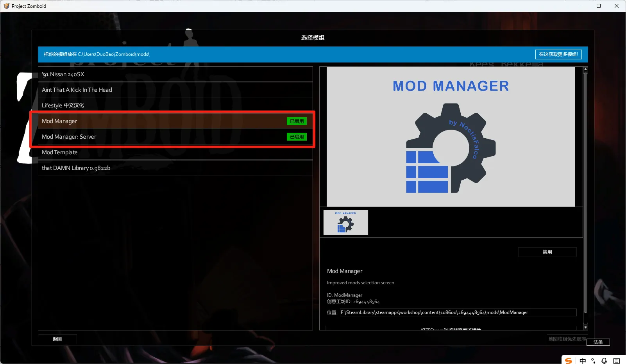
Task: Maximize the Project Zomboid window
Action: point(599,6)
